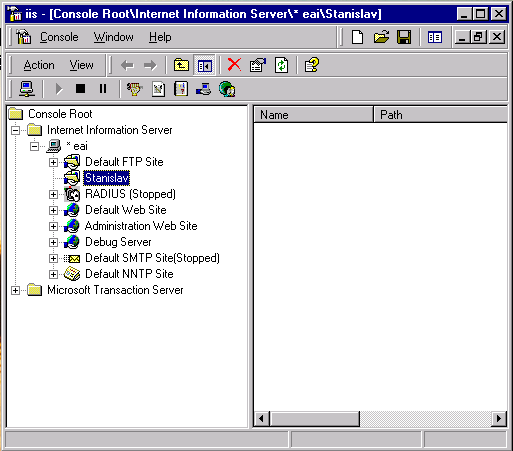Save the console using the floppy disk icon
Image resolution: width=513 pixels, height=451 pixels.
pos(404,37)
